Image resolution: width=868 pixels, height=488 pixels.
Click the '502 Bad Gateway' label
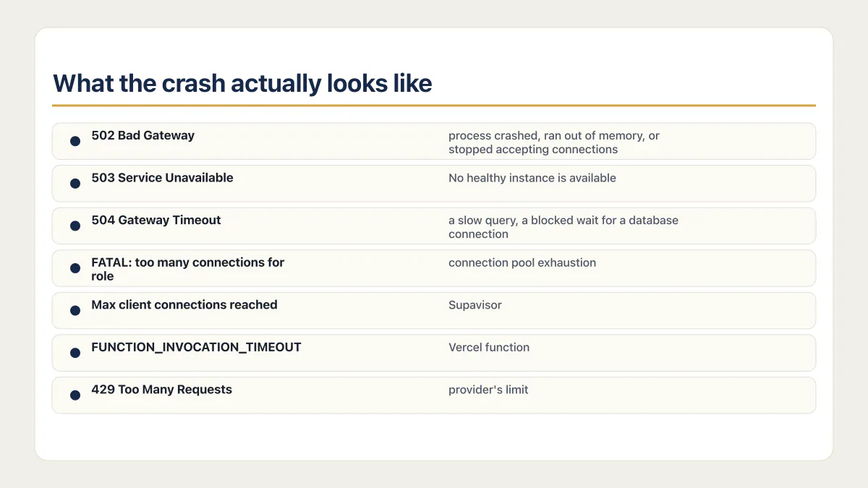(142, 135)
